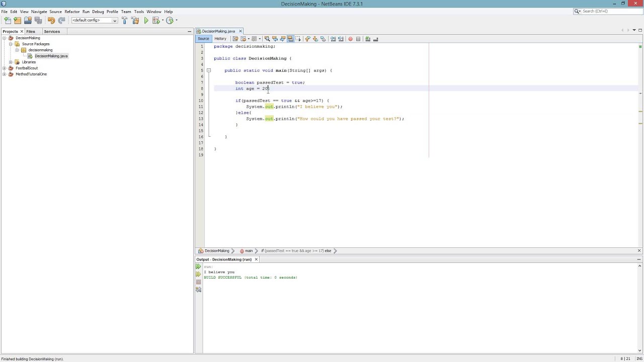
Task: Click the Output panel settings icon
Action: point(198,290)
